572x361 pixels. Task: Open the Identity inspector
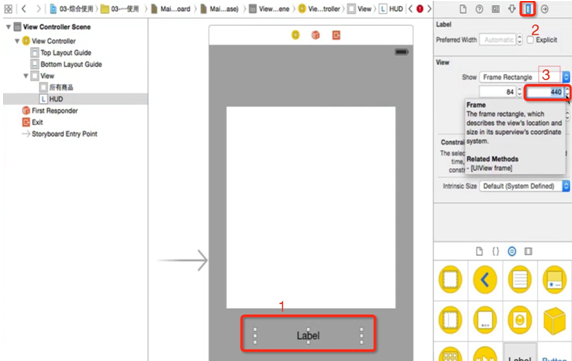click(x=495, y=9)
